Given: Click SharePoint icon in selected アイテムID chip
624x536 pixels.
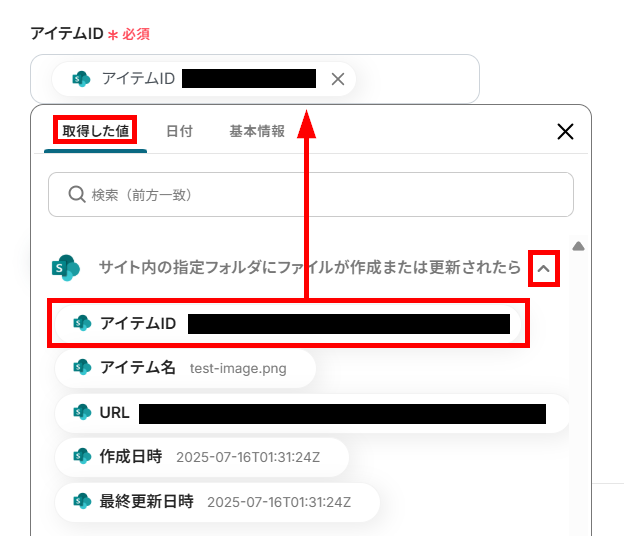Looking at the screenshot, I should 81,79.
